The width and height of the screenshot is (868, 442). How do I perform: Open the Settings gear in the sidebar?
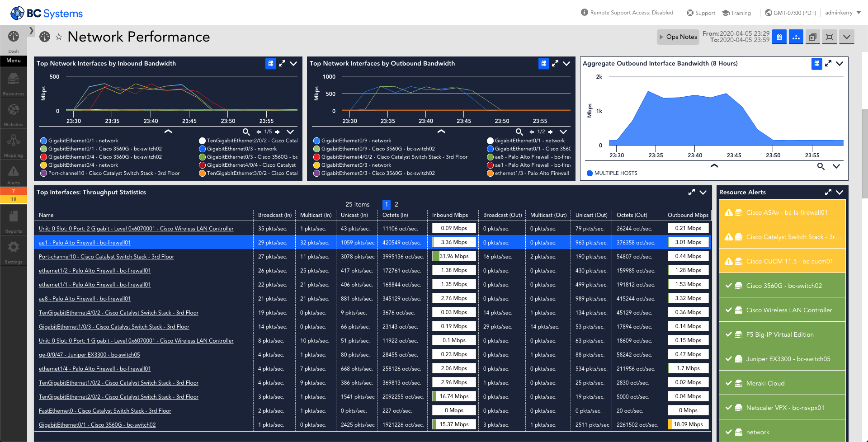(x=13, y=250)
